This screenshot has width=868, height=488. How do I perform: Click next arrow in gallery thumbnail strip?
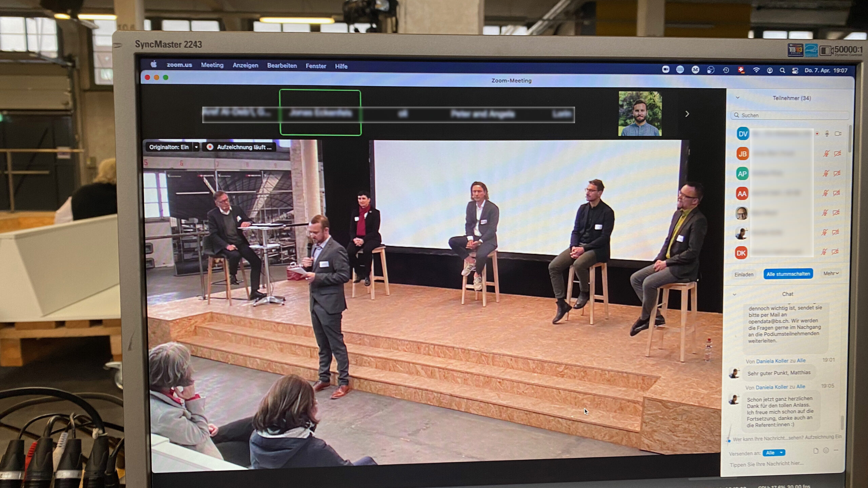(x=687, y=114)
